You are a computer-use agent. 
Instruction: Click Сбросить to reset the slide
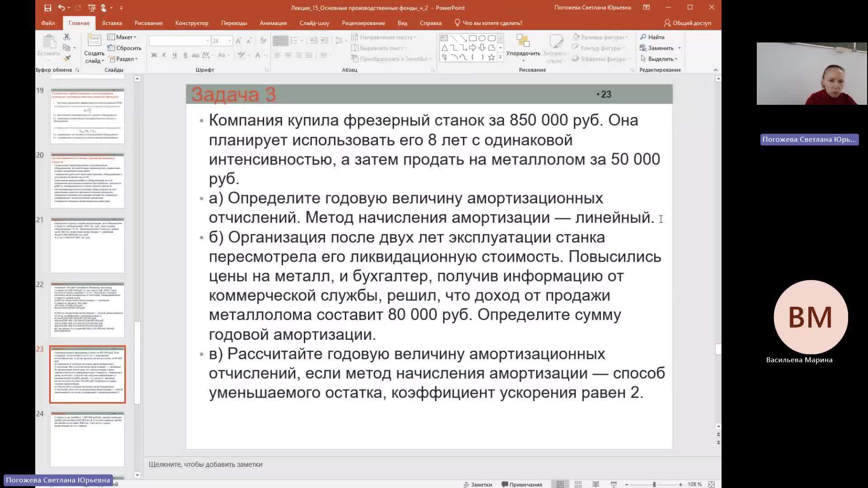point(124,48)
